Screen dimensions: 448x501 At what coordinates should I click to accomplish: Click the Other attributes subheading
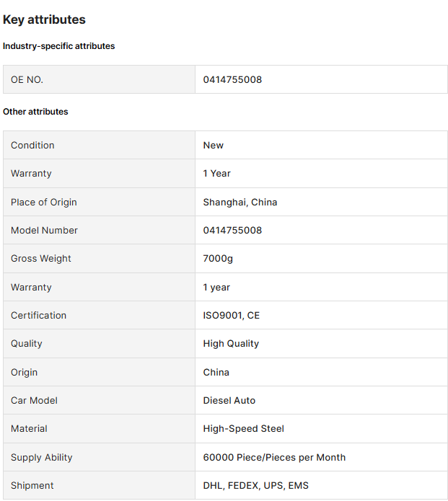[x=35, y=112]
